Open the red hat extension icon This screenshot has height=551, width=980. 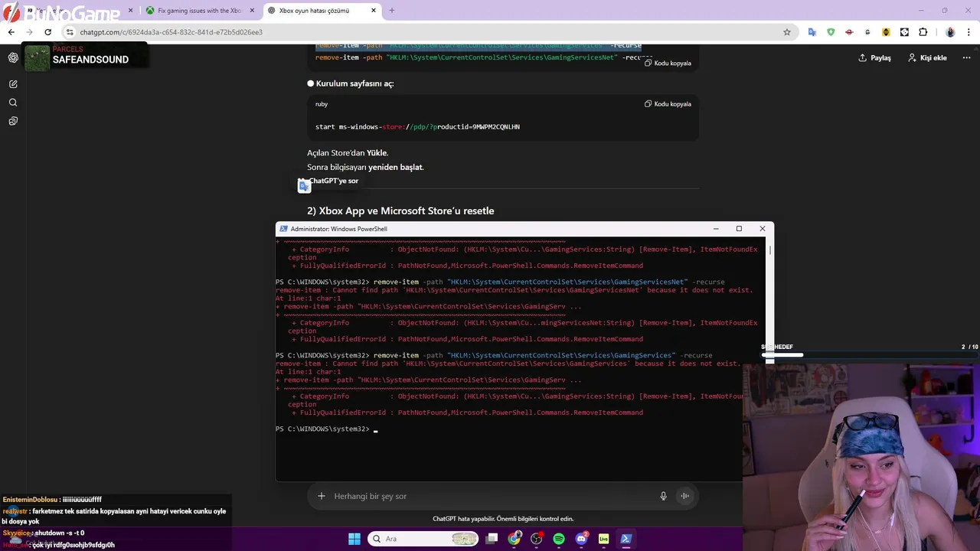pos(849,32)
